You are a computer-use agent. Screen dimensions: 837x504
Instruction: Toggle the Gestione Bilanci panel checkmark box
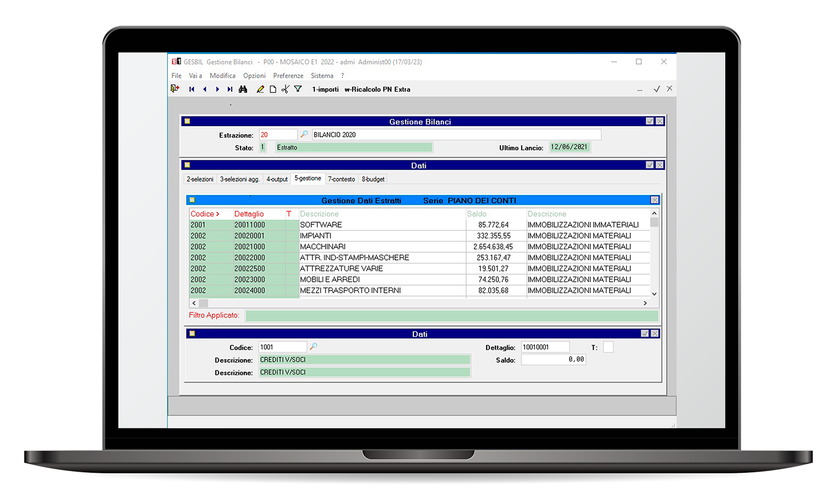coord(650,121)
